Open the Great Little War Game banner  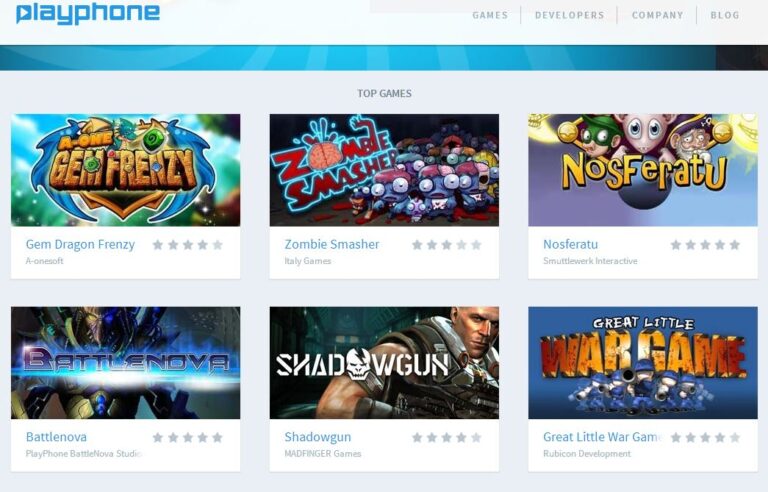pyautogui.click(x=643, y=363)
